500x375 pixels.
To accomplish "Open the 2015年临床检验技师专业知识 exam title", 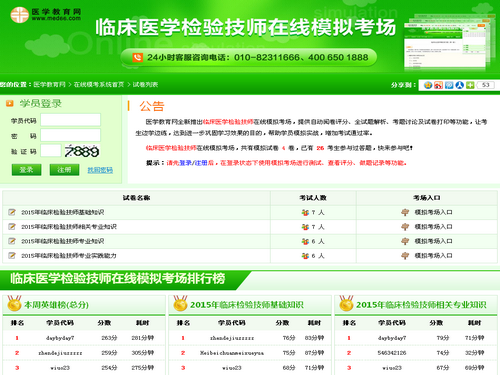I will (63, 241).
